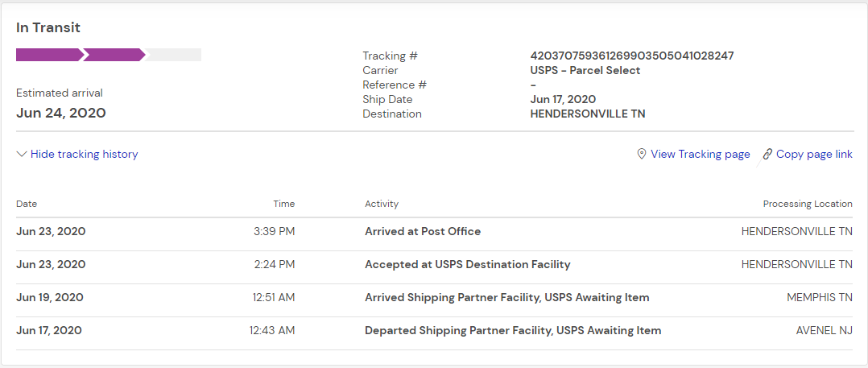Image resolution: width=868 pixels, height=368 pixels.
Task: Click the Date column header
Action: [x=27, y=204]
